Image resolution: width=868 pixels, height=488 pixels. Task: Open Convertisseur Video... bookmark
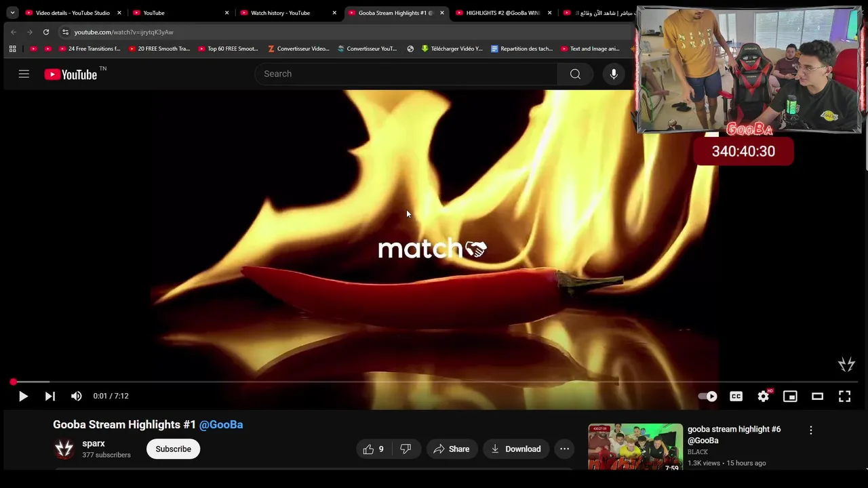point(299,49)
